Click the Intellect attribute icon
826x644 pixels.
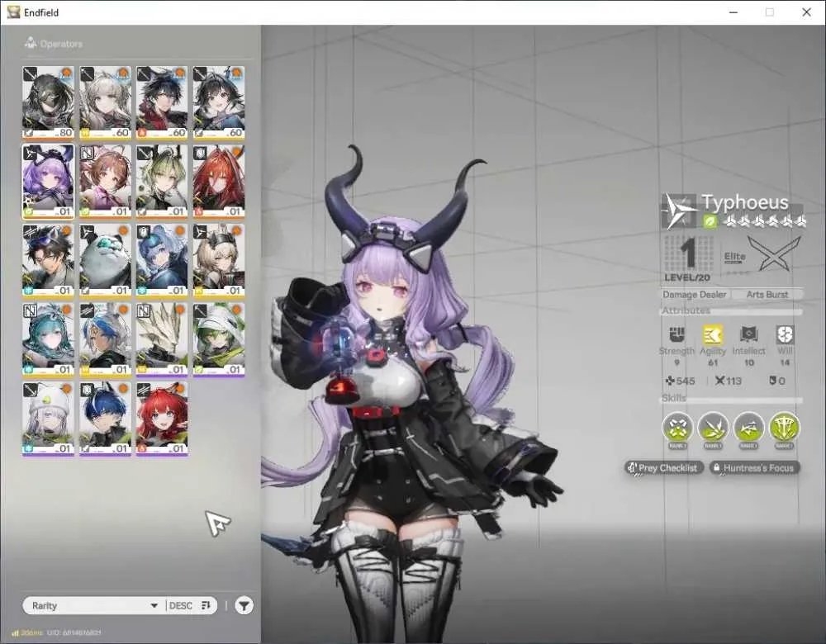click(748, 334)
